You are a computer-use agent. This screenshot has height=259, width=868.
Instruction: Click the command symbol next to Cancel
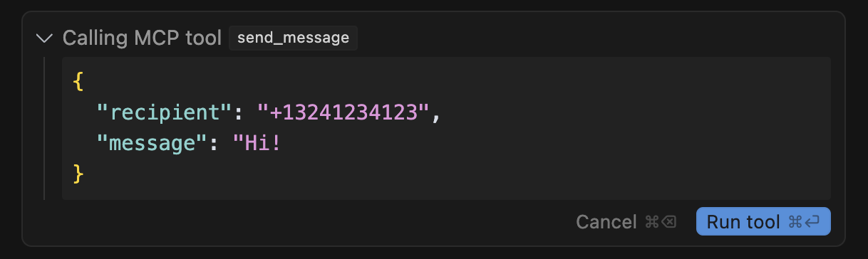coord(651,222)
